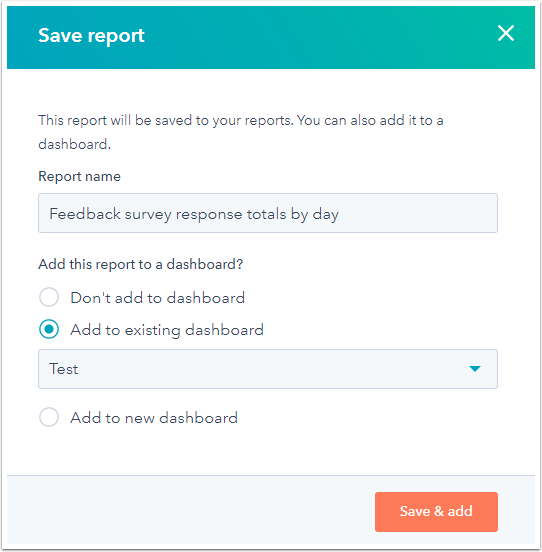This screenshot has height=552, width=542.
Task: Click the 'Save report' dialog title
Action: click(91, 36)
